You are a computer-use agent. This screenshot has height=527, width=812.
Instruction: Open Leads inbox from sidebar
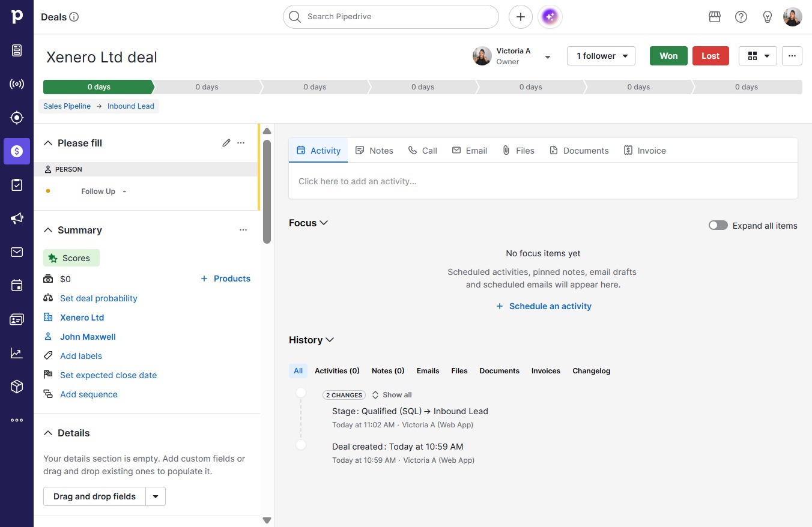17,50
